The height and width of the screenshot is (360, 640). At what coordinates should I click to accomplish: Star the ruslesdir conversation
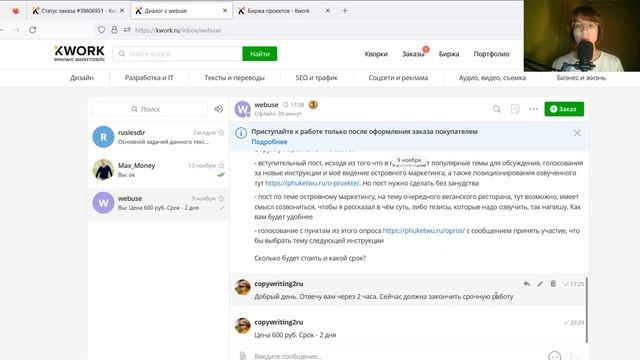coord(221,133)
